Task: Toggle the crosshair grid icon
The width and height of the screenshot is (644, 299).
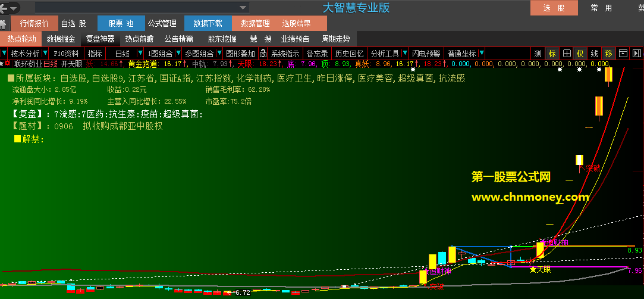Action: (566, 54)
